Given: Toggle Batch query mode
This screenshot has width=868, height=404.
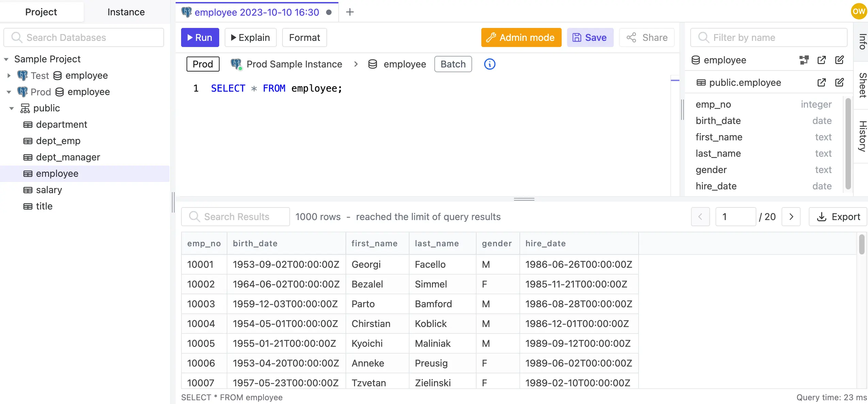Looking at the screenshot, I should (453, 64).
